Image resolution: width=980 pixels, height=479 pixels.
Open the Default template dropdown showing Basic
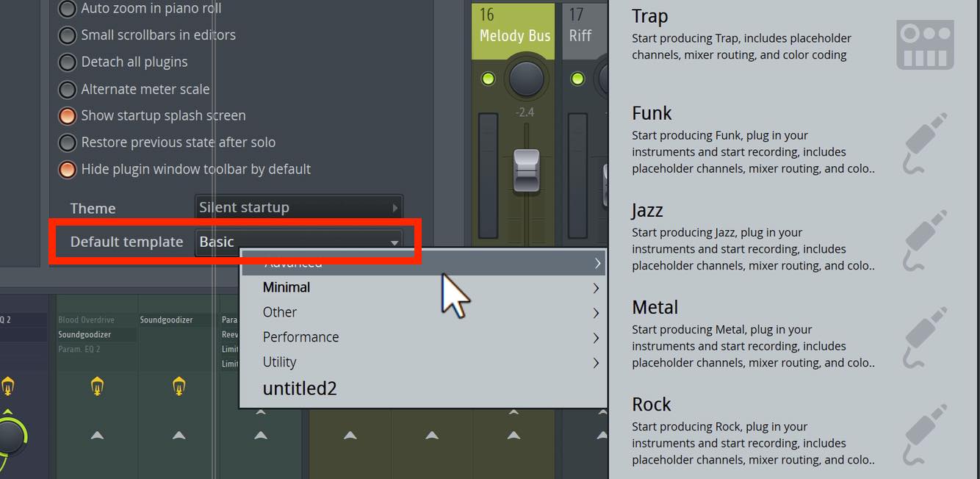(x=299, y=242)
